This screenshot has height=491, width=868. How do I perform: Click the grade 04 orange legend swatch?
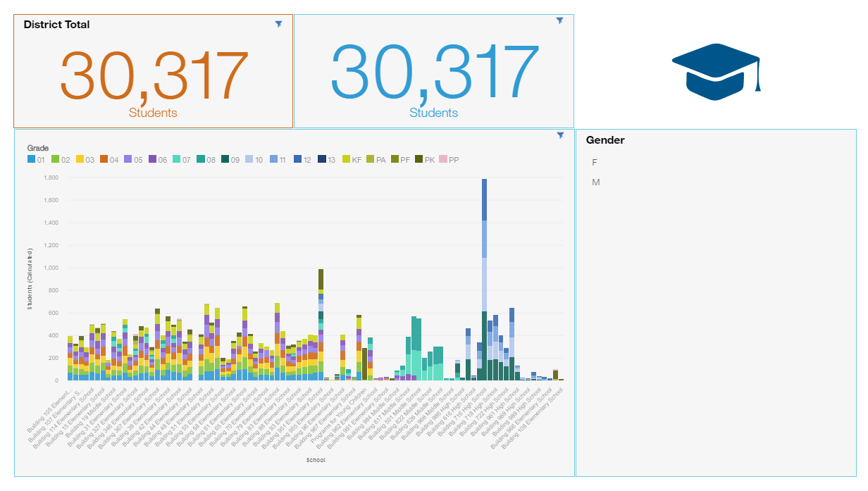(x=104, y=160)
